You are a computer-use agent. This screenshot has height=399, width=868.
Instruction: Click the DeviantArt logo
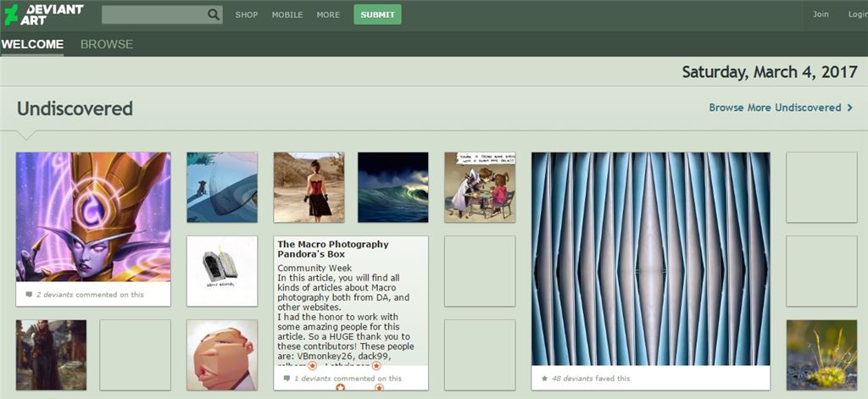coord(43,14)
